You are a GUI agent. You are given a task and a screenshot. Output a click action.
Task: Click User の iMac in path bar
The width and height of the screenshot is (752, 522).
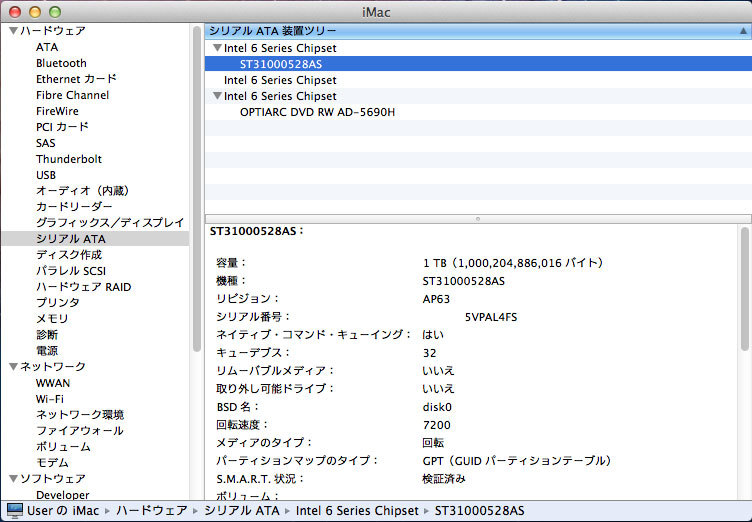(x=63, y=510)
